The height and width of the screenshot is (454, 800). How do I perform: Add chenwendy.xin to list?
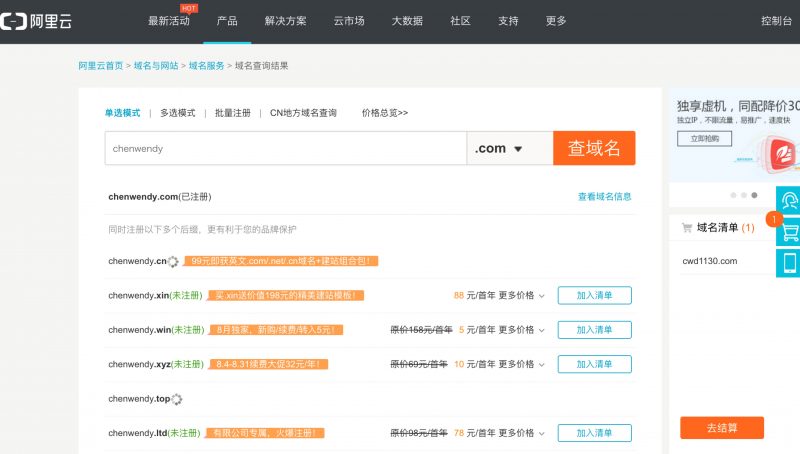[x=594, y=295]
